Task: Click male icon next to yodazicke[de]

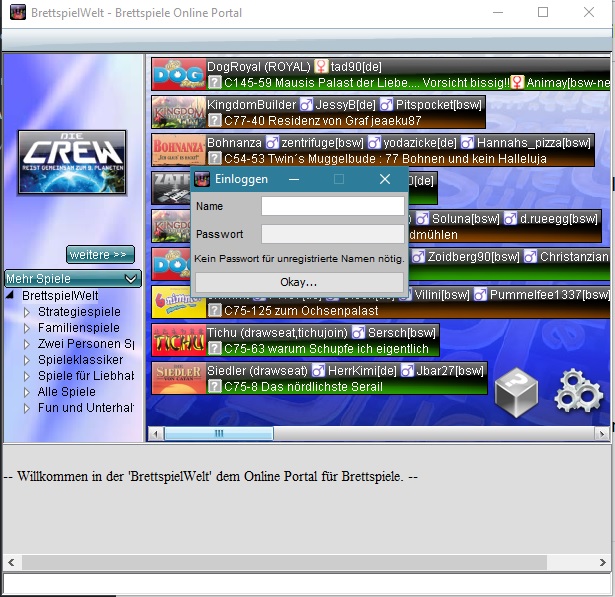Action: (x=374, y=142)
